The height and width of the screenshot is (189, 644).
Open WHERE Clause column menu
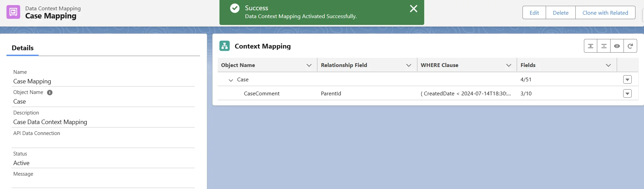pos(509,65)
